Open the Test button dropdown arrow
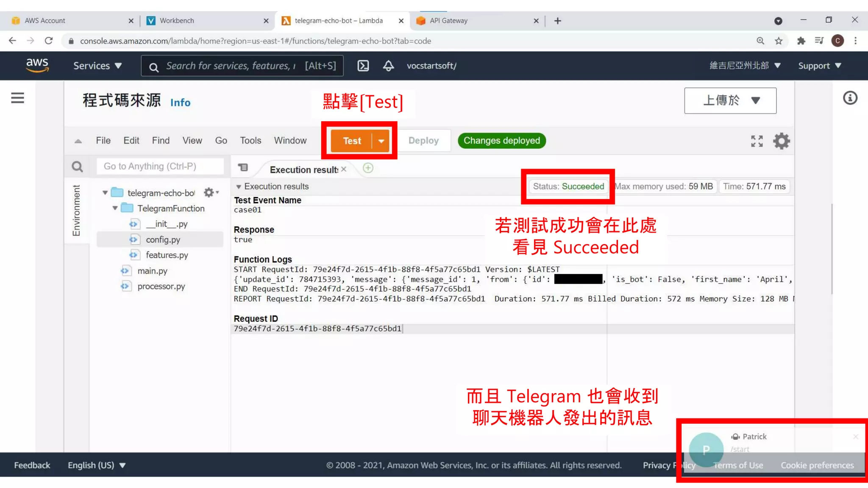 (381, 141)
